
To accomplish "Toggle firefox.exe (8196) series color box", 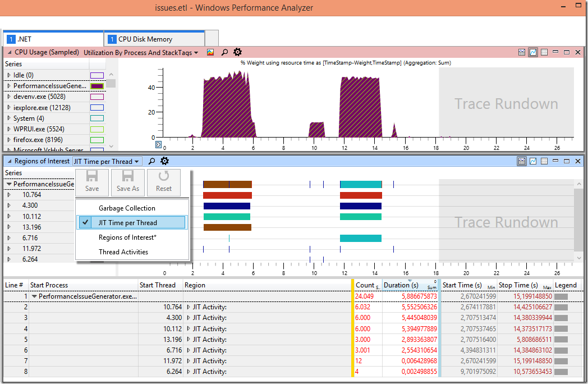I will click(97, 140).
